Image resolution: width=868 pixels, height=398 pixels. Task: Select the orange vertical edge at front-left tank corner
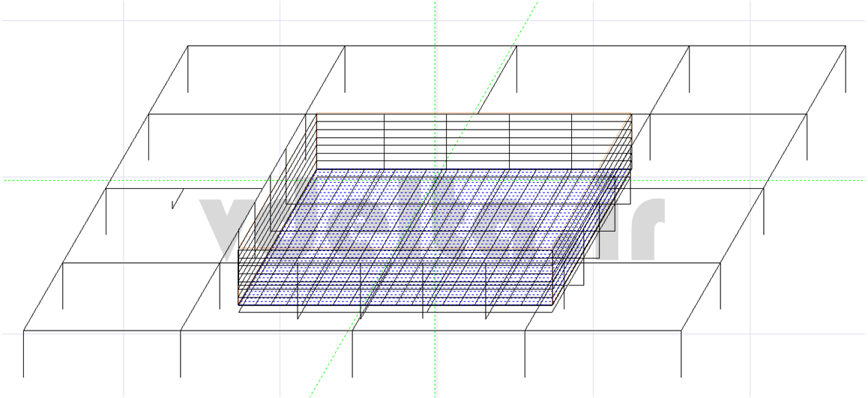239,277
